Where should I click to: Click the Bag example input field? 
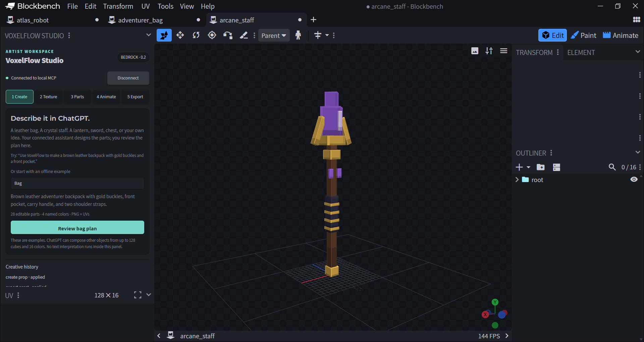(77, 183)
